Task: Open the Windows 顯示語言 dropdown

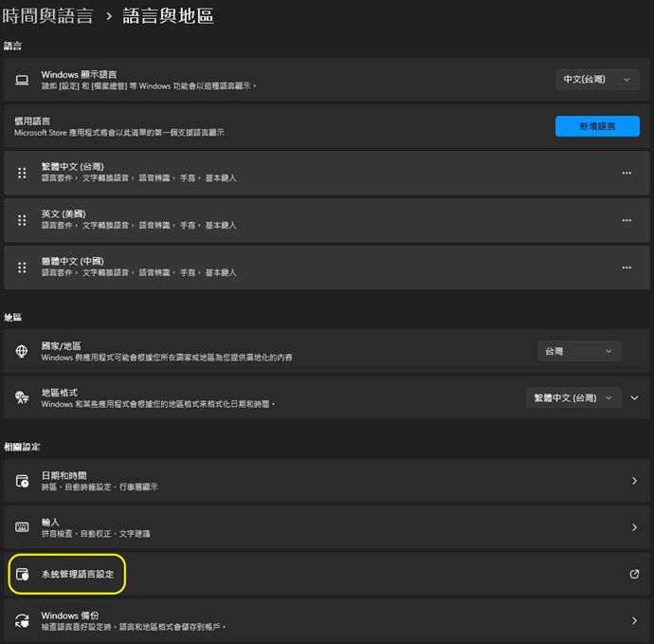Action: [x=597, y=80]
